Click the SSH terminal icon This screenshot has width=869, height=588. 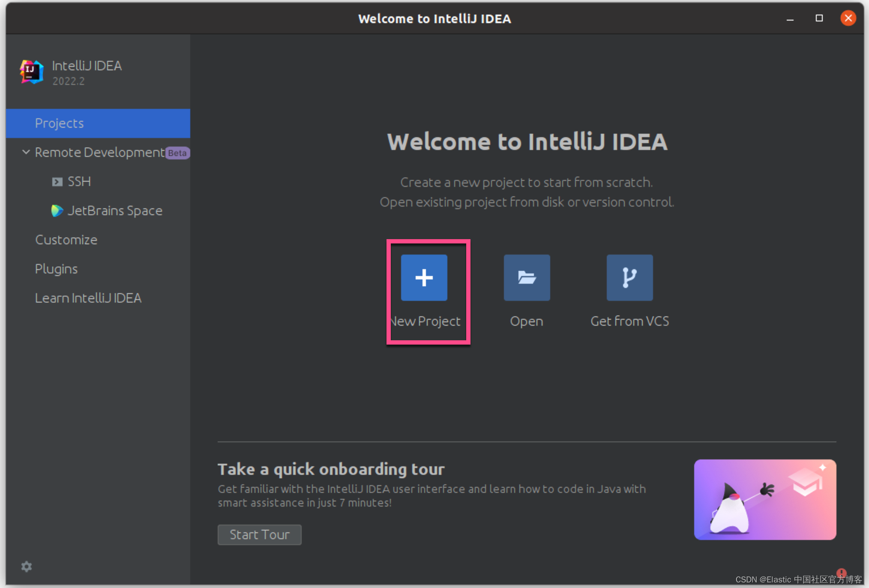point(57,182)
